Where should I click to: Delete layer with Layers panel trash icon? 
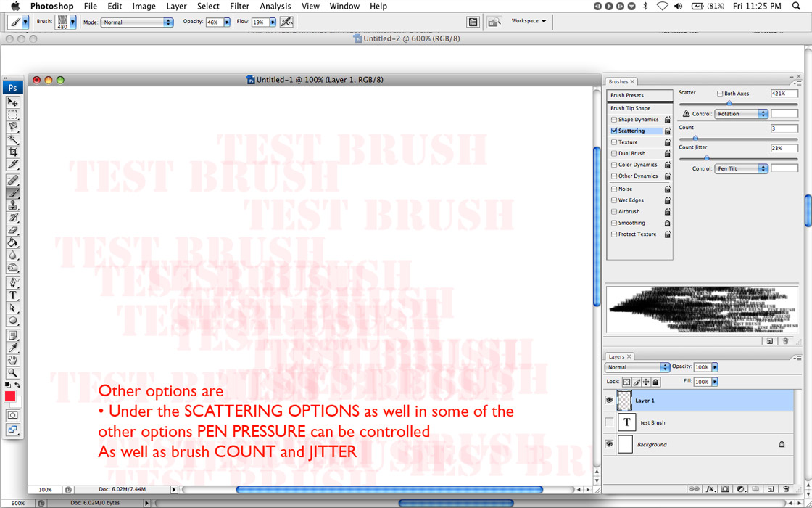click(x=786, y=489)
